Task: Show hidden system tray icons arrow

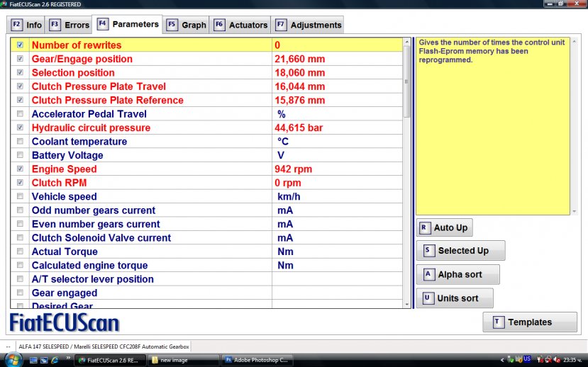Action: (502, 360)
